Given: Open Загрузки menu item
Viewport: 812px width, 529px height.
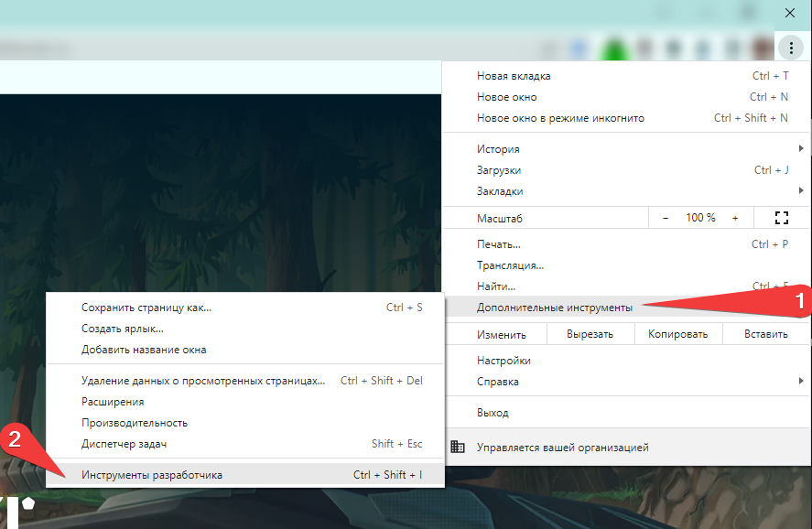Looking at the screenshot, I should click(625, 170).
